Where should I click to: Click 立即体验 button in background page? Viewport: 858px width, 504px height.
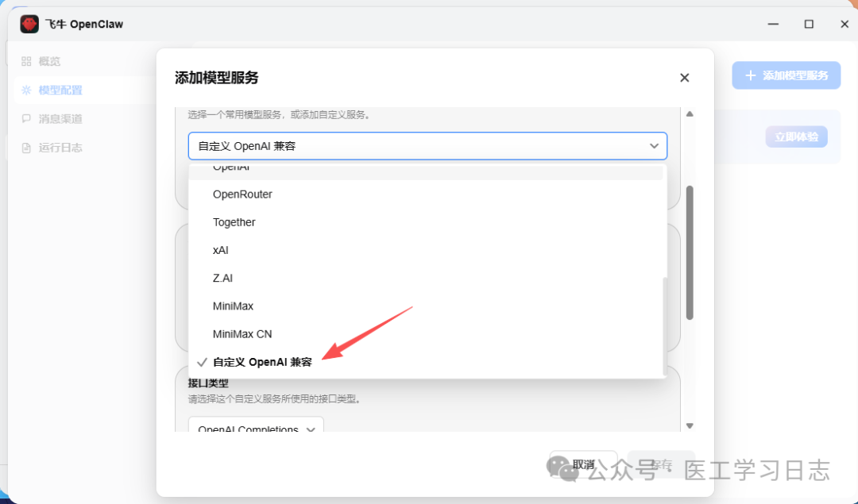coord(796,137)
